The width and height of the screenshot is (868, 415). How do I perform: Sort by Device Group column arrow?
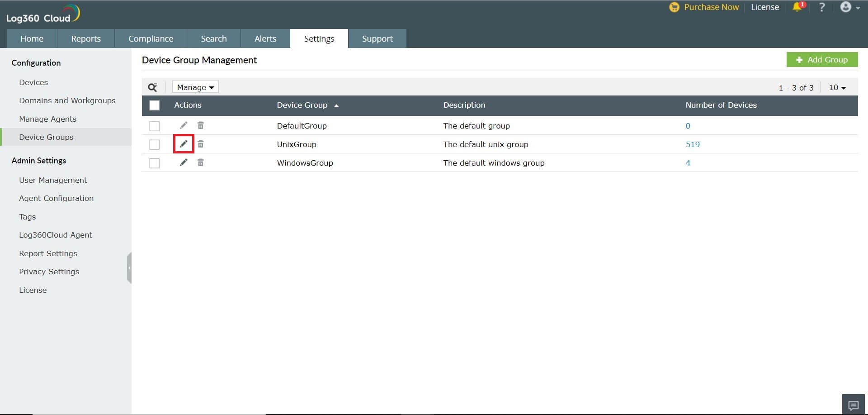[336, 105]
